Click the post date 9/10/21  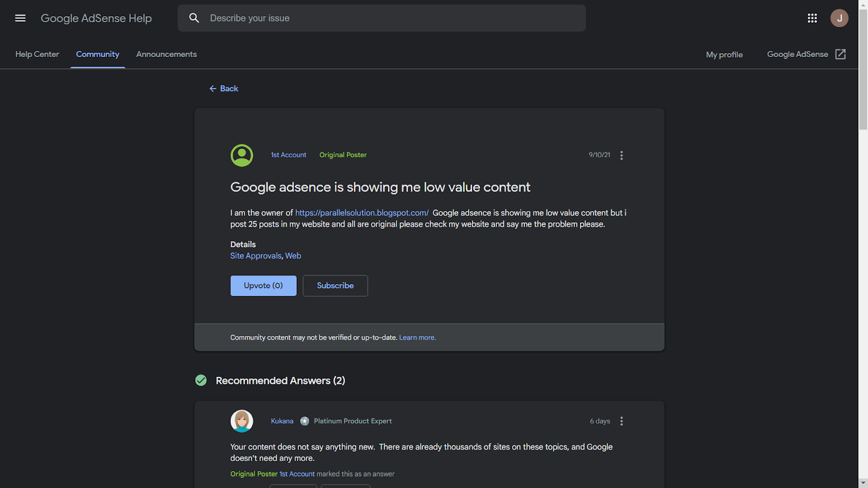pyautogui.click(x=599, y=155)
